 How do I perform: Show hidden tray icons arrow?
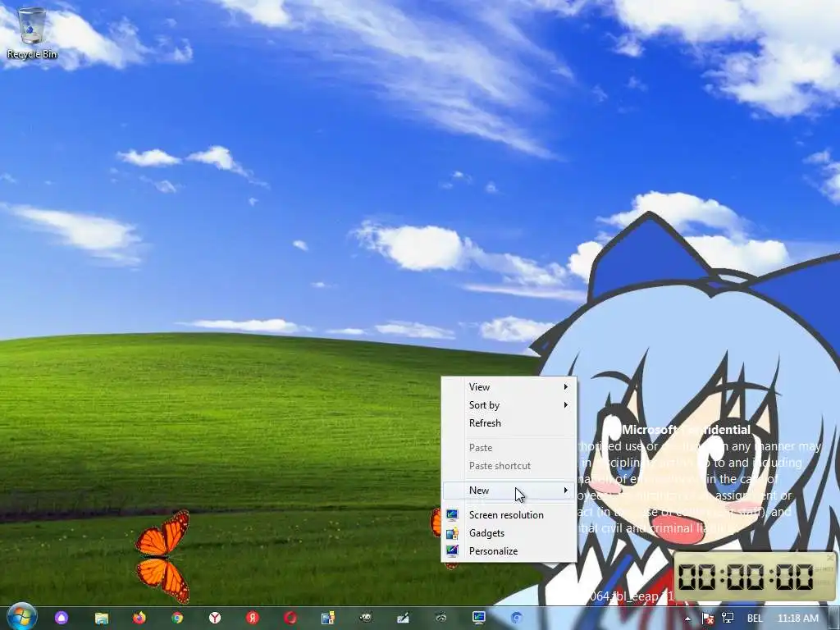point(687,619)
